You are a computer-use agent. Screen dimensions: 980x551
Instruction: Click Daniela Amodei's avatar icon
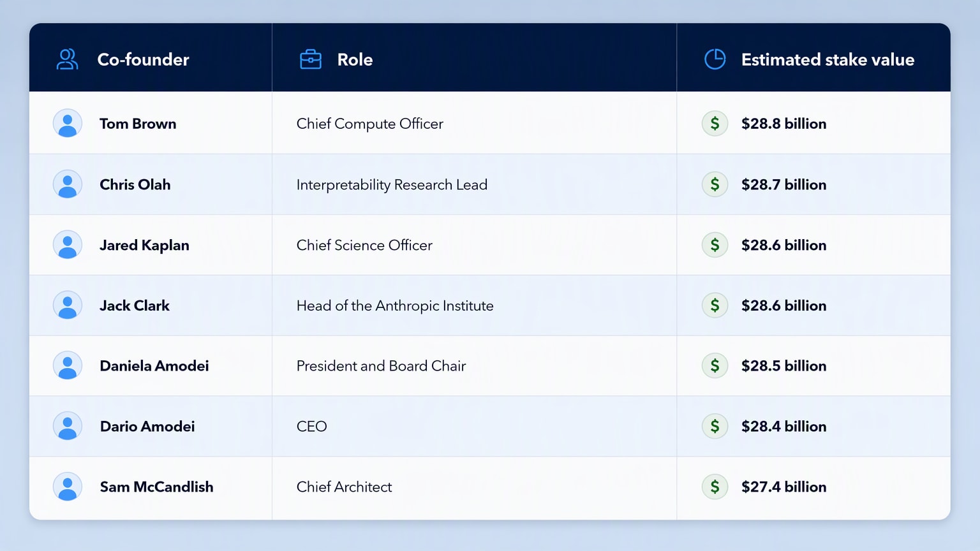coord(68,365)
